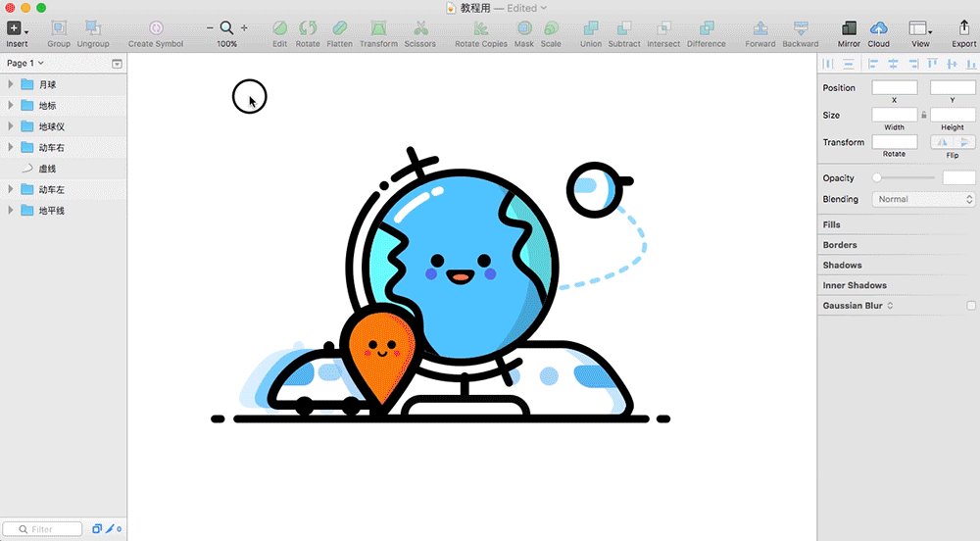
Task: Click the Group toolbar icon
Action: click(x=59, y=28)
